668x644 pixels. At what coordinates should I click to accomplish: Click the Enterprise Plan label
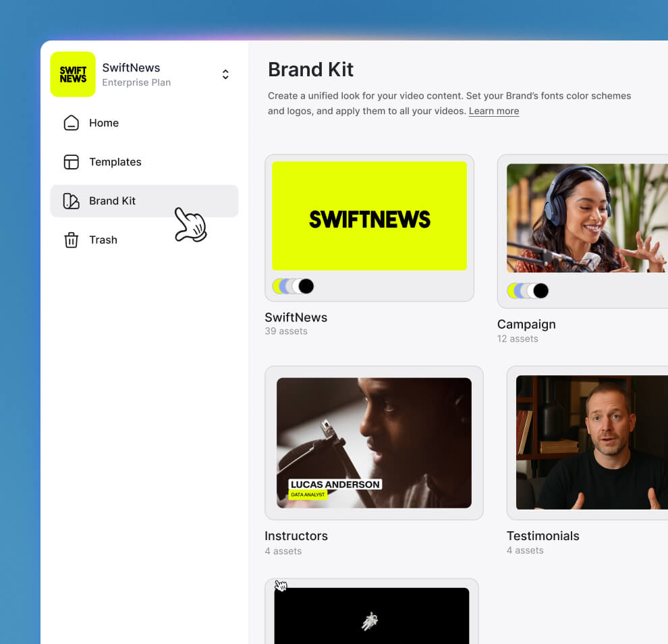click(x=136, y=82)
